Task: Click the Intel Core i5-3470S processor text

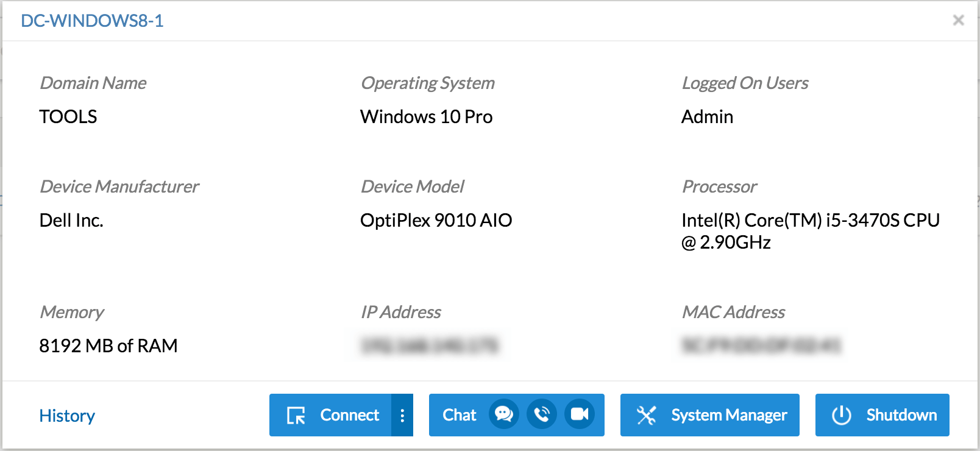Action: click(x=810, y=231)
